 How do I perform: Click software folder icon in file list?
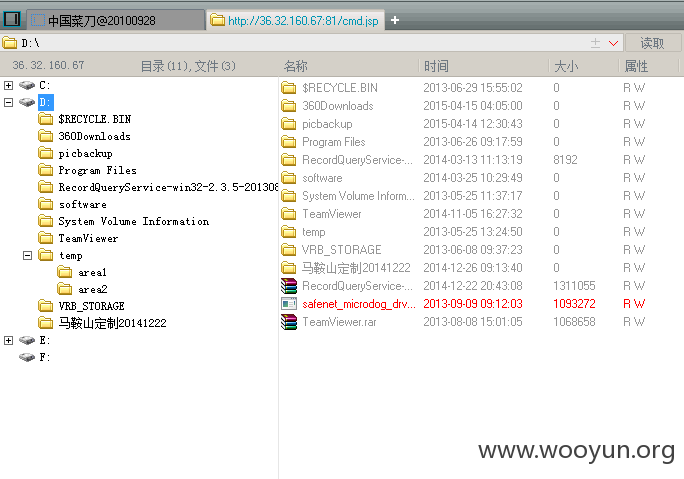click(289, 178)
